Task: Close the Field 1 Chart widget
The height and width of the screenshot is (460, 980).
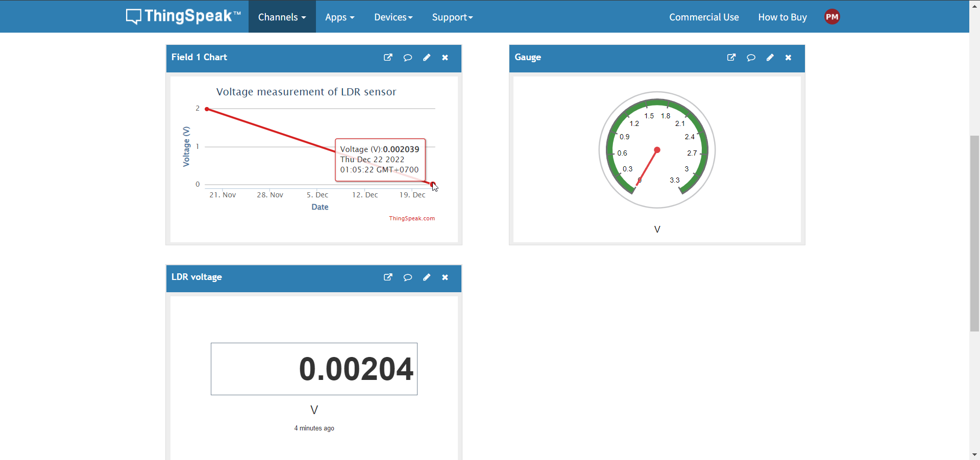Action: pos(445,58)
